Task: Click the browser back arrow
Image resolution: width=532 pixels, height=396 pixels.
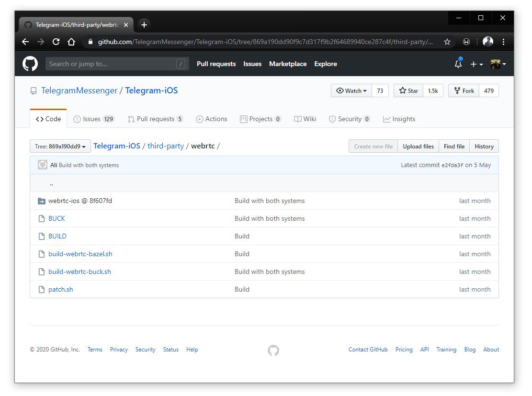Action: click(25, 42)
